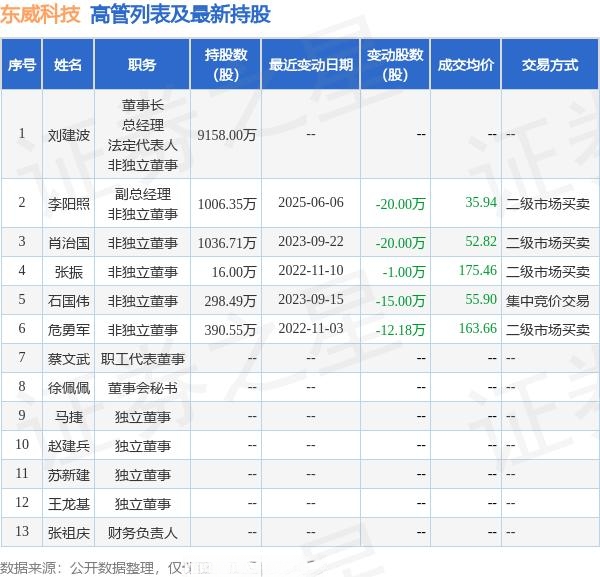Viewport: 600px width, 577px height.
Task: Select the 最近变动日期 column header
Action: [x=311, y=65]
